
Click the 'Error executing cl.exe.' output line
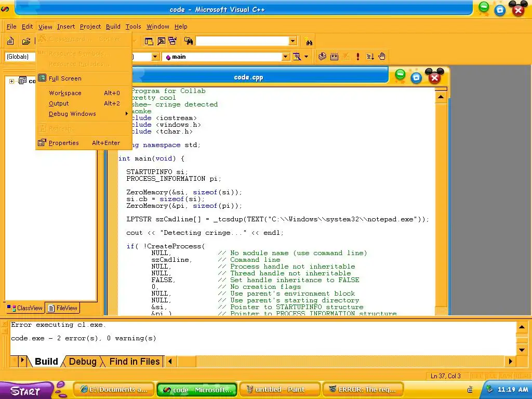click(x=58, y=325)
